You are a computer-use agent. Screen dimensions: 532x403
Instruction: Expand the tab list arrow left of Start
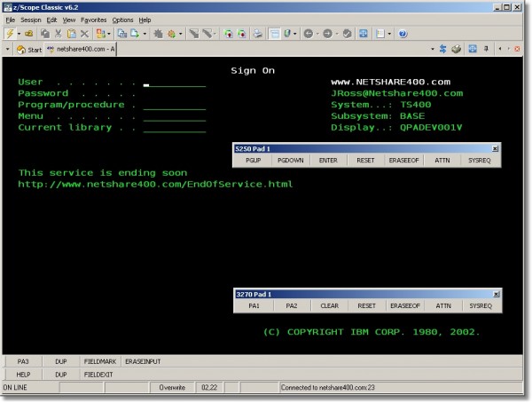tap(7, 49)
